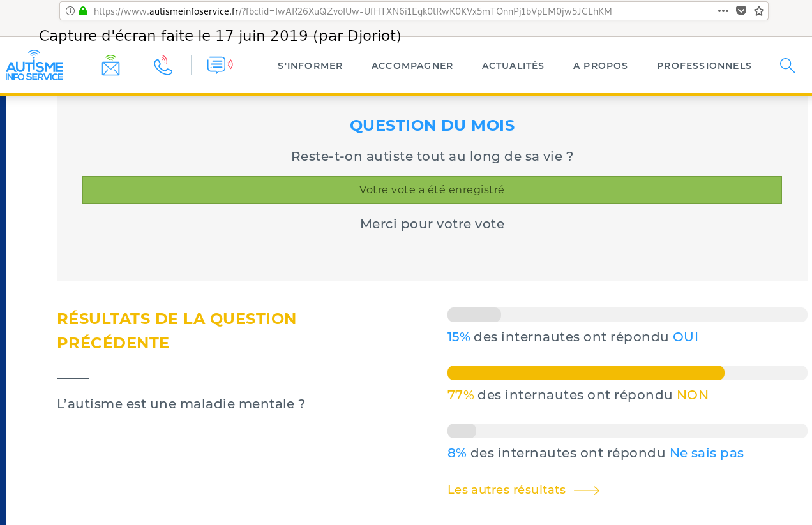The image size is (812, 525).
Task: Click the green "Votre vote a été enregistré" banner
Action: pyautogui.click(x=432, y=190)
